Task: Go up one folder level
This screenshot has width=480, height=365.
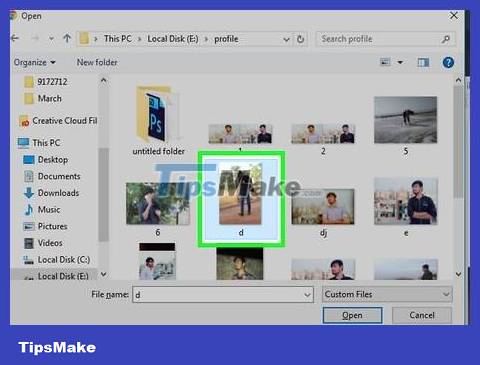Action: coord(67,39)
